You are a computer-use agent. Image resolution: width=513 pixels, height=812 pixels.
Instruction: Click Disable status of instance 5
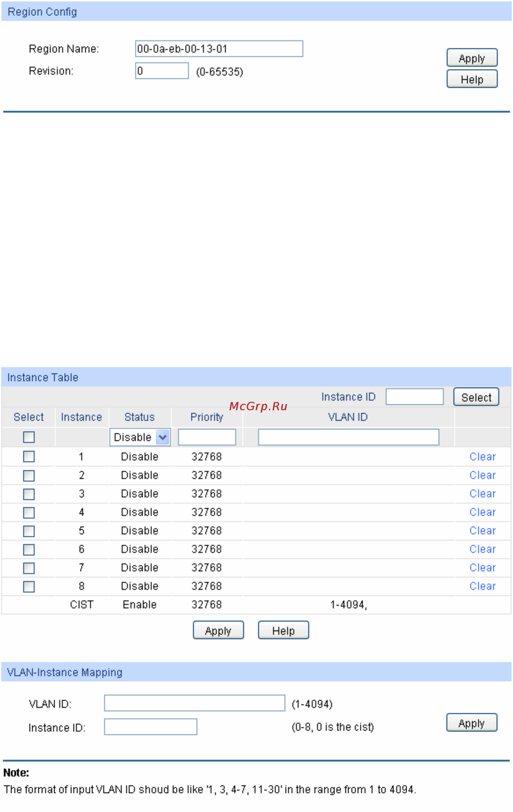pyautogui.click(x=140, y=531)
